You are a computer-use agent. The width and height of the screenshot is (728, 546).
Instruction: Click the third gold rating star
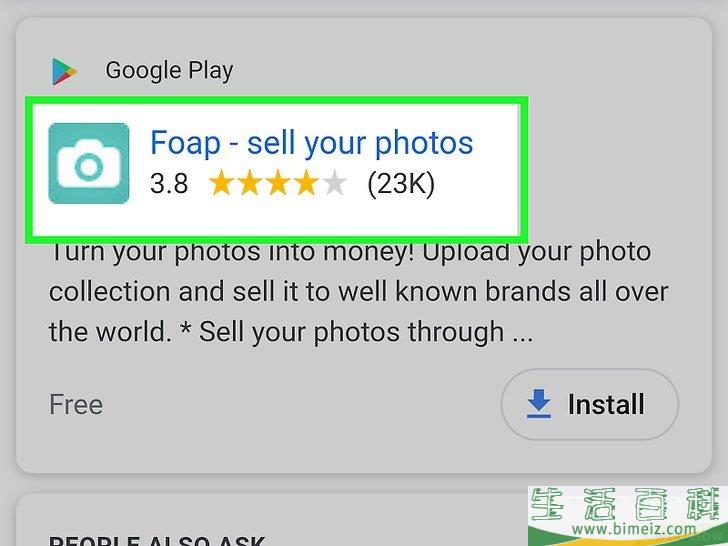(278, 183)
